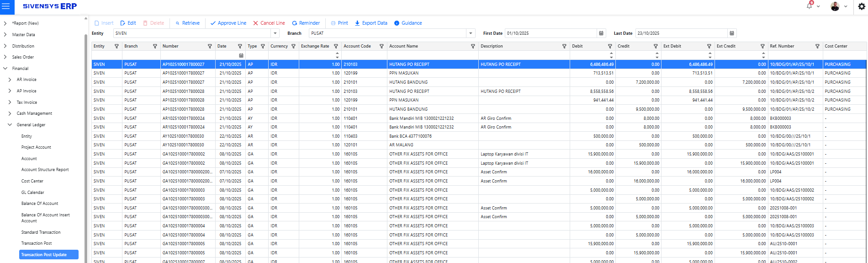Click the Edit toolbar button
Screen dimensions: 868x263
pyautogui.click(x=128, y=23)
